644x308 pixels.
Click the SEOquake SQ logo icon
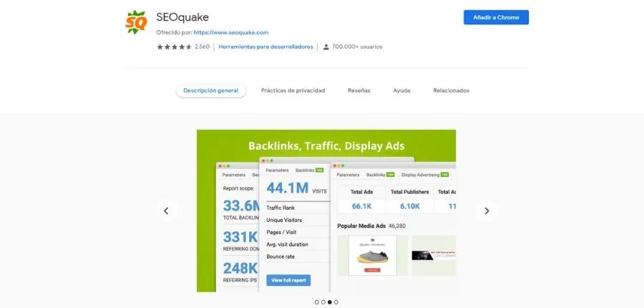[x=136, y=23]
